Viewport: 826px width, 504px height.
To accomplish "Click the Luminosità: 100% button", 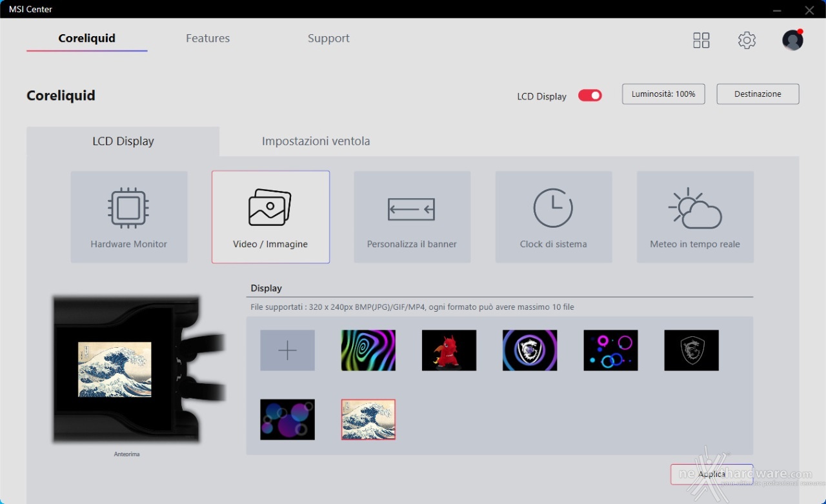I will tap(663, 94).
